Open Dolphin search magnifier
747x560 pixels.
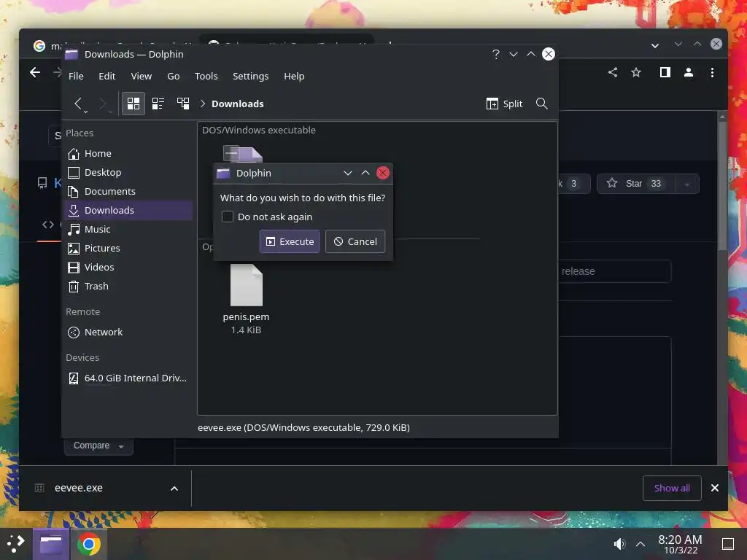pyautogui.click(x=542, y=104)
